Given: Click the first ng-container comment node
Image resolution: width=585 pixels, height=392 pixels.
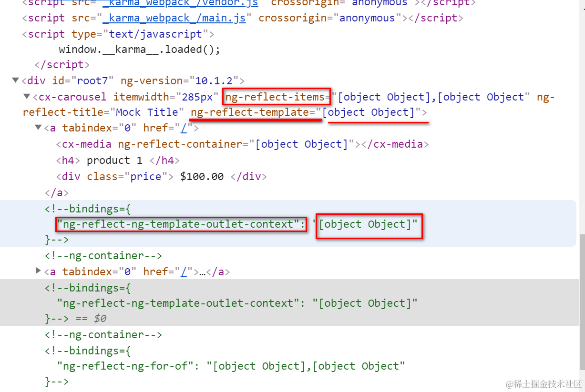Looking at the screenshot, I should [103, 256].
